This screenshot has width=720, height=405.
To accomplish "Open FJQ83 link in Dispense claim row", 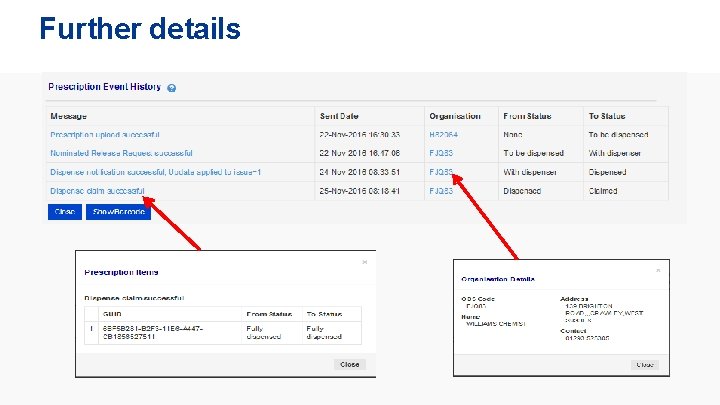I will (x=441, y=191).
